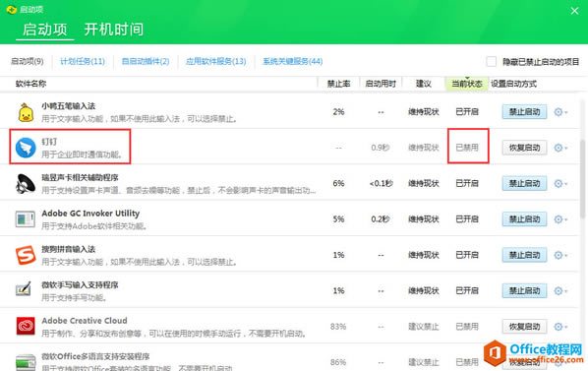Click 已开启 status of 小鸭五笔输入法
Viewport: 588px width, 371px height.
point(467,112)
